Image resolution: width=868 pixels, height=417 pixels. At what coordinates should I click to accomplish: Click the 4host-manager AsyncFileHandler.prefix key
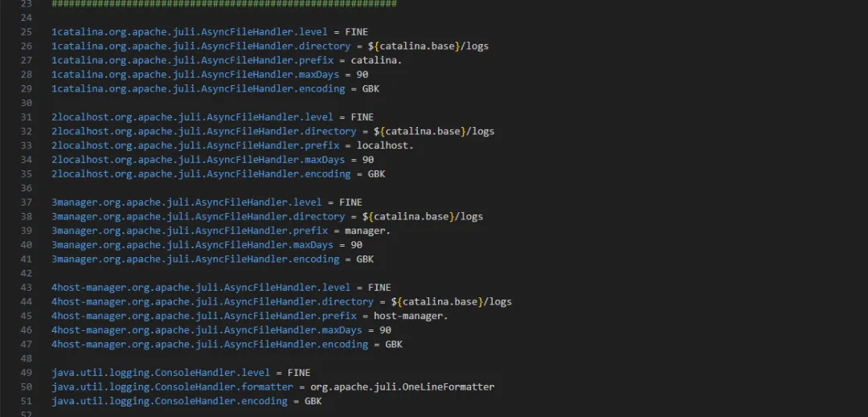[x=204, y=316]
